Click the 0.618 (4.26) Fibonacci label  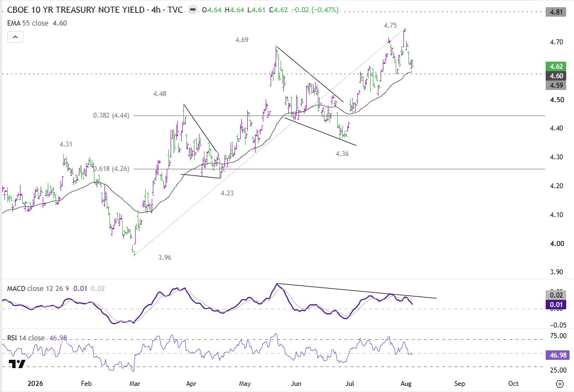[111, 169]
